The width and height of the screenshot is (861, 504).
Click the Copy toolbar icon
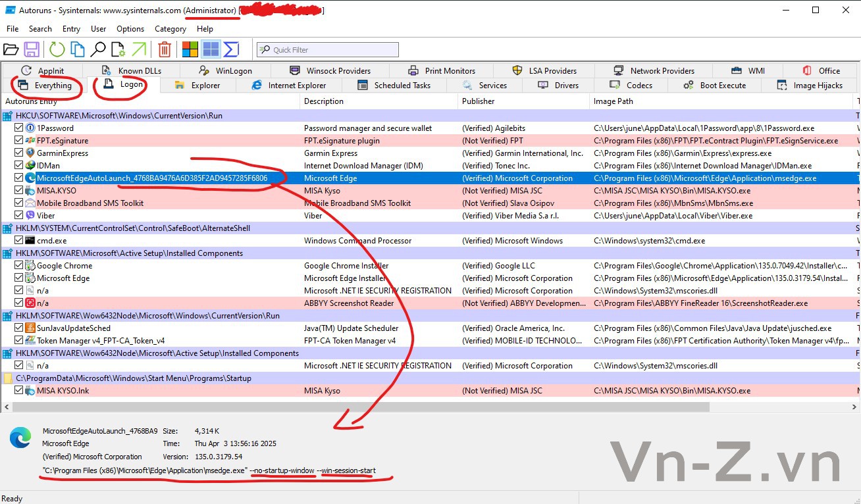pyautogui.click(x=78, y=49)
